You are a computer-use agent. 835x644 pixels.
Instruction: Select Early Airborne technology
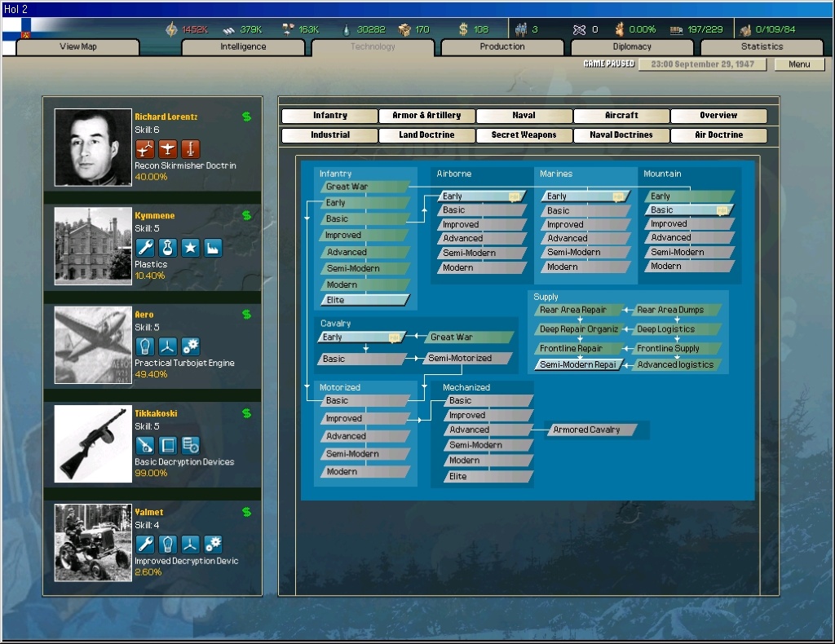click(x=482, y=196)
